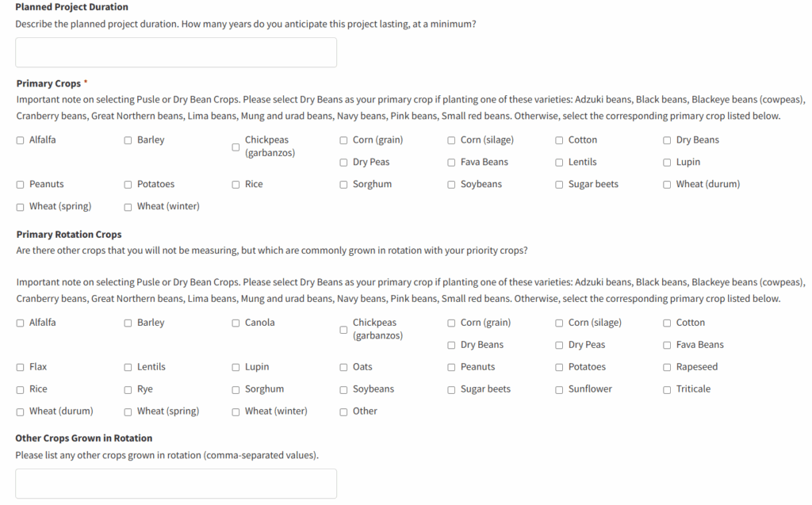The width and height of the screenshot is (812, 505).
Task: Select Wheat (winter) under Primary Rotation Crops
Action: (236, 412)
